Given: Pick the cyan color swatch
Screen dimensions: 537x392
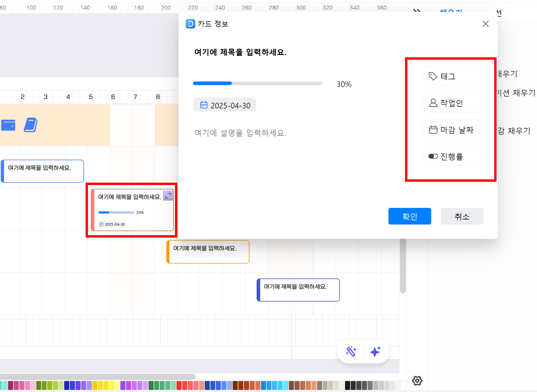Looking at the screenshot, I should point(280,385).
